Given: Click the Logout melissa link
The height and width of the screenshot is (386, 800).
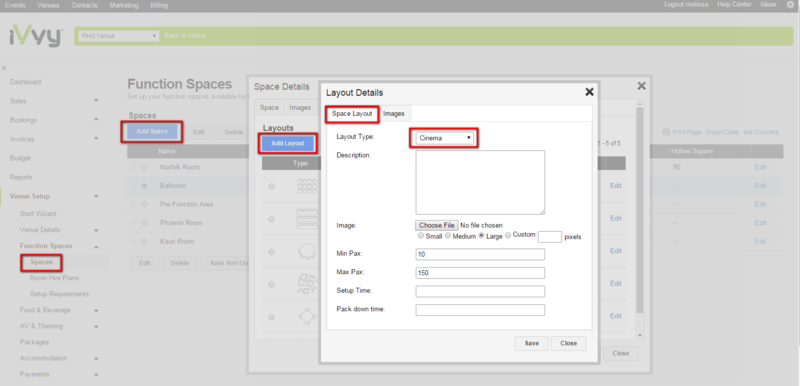Looking at the screenshot, I should point(686,5).
